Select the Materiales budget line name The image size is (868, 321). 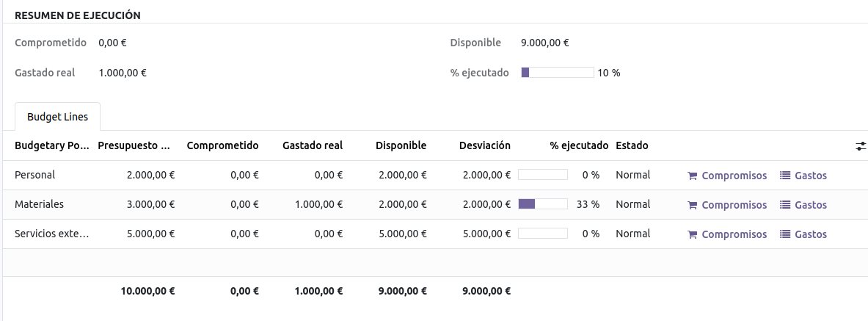coord(40,204)
